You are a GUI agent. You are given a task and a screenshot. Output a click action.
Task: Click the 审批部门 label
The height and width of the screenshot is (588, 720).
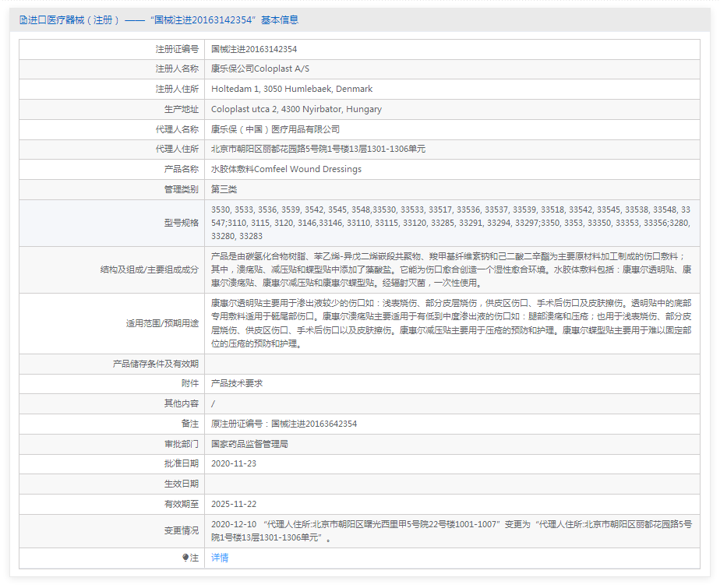pyautogui.click(x=182, y=444)
